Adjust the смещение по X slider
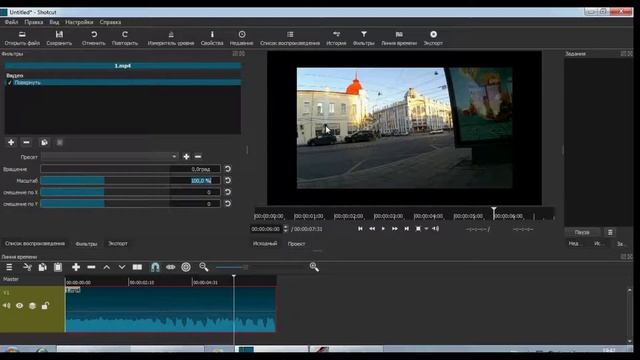Image resolution: width=640 pixels, height=360 pixels. (104, 192)
